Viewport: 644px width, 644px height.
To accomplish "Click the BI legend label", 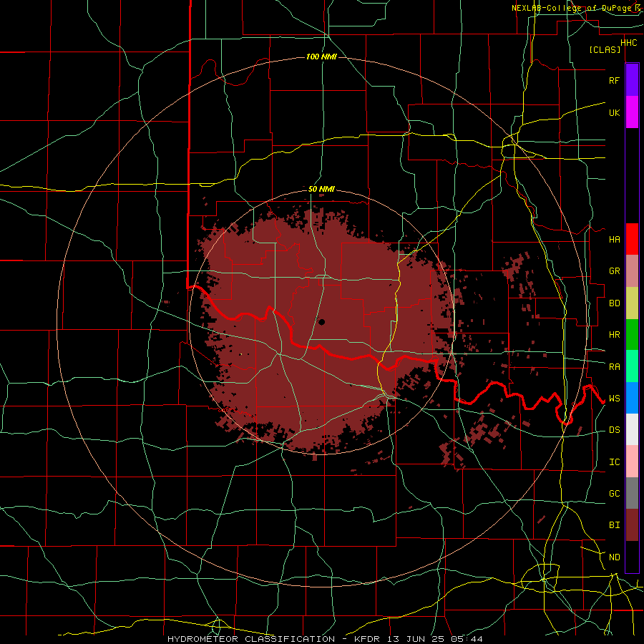I will click(614, 525).
